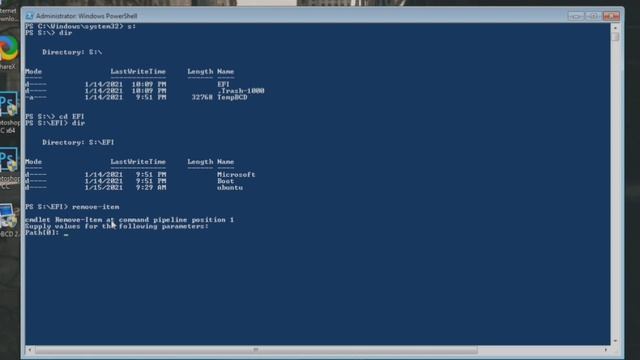Click 'Supply values for the following parameters' line
This screenshot has width=640, height=360.
click(x=117, y=226)
